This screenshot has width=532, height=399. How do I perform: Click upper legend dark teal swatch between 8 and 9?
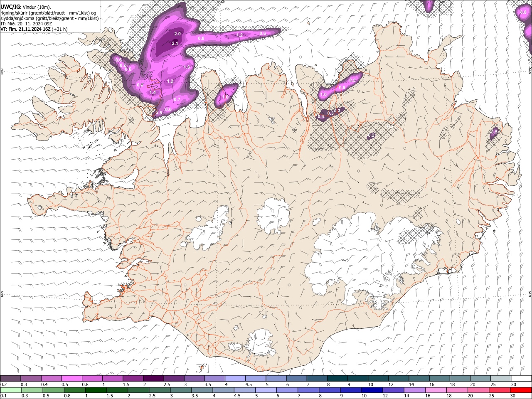click(x=337, y=378)
